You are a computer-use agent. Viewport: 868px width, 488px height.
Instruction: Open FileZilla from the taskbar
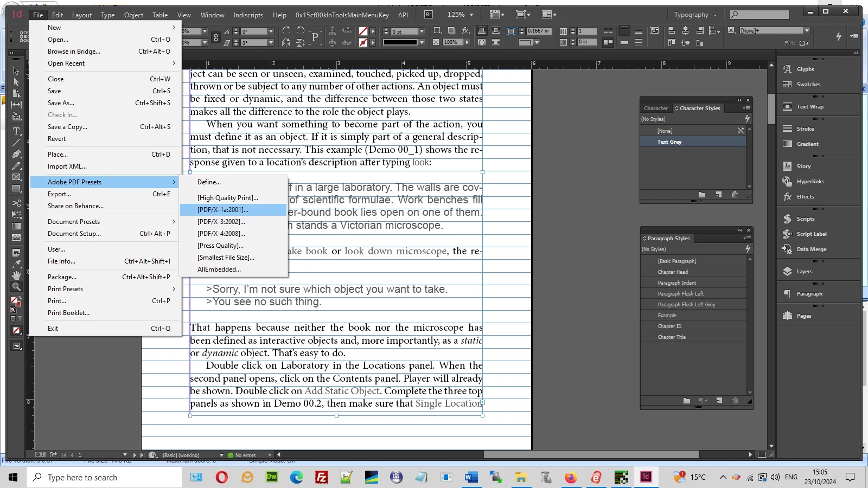321,477
